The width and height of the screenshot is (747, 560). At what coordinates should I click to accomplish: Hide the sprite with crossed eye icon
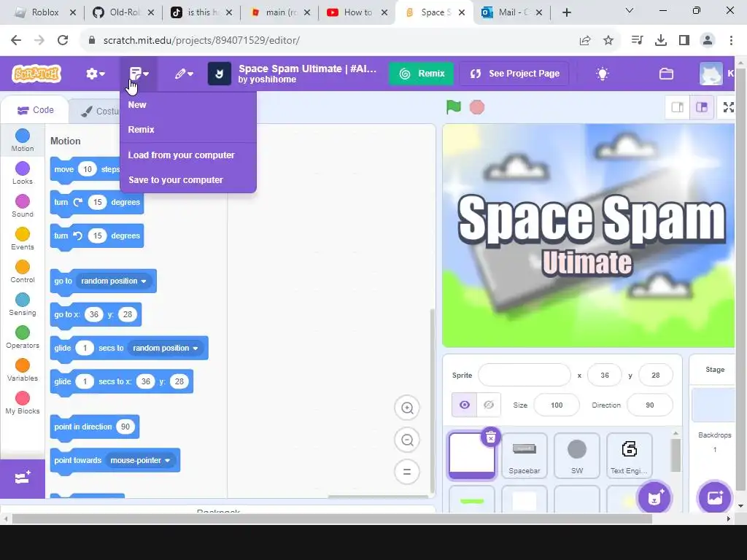[x=489, y=405]
